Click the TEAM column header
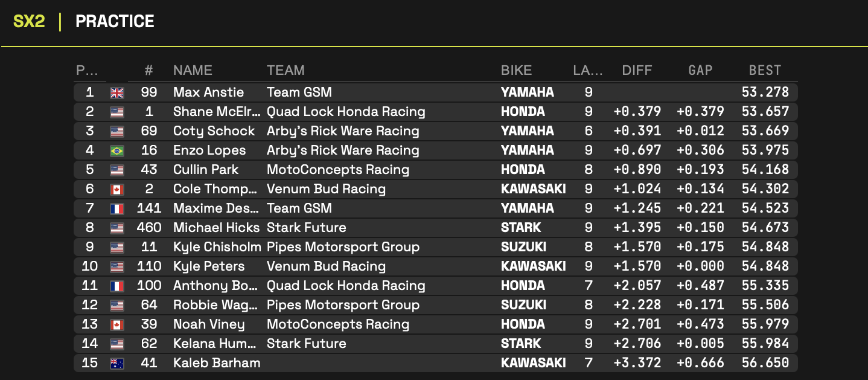The image size is (868, 380). (286, 70)
